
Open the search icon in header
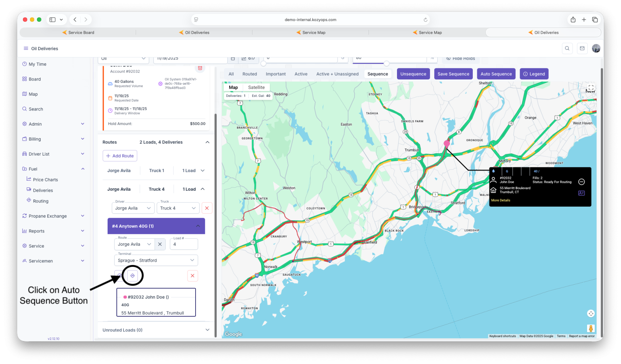coord(567,48)
